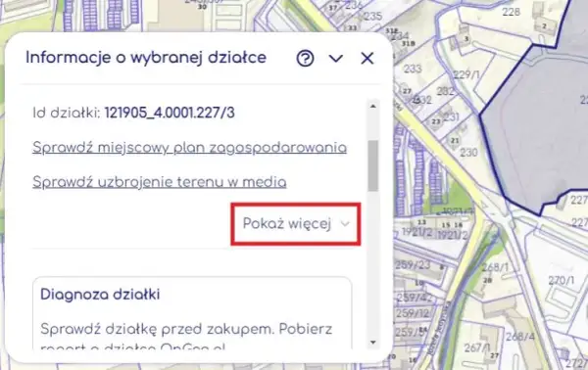Image resolution: width=588 pixels, height=370 pixels.
Task: Click parcel 230 on the map
Action: pyautogui.click(x=468, y=153)
